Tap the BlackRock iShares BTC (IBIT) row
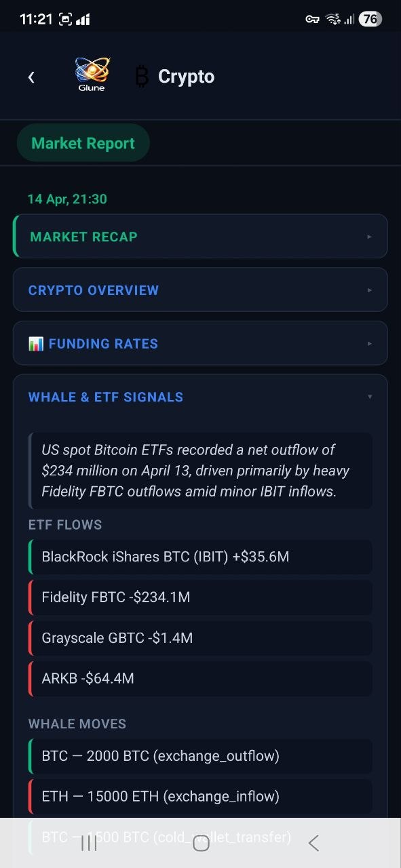The image size is (401, 868). point(200,557)
